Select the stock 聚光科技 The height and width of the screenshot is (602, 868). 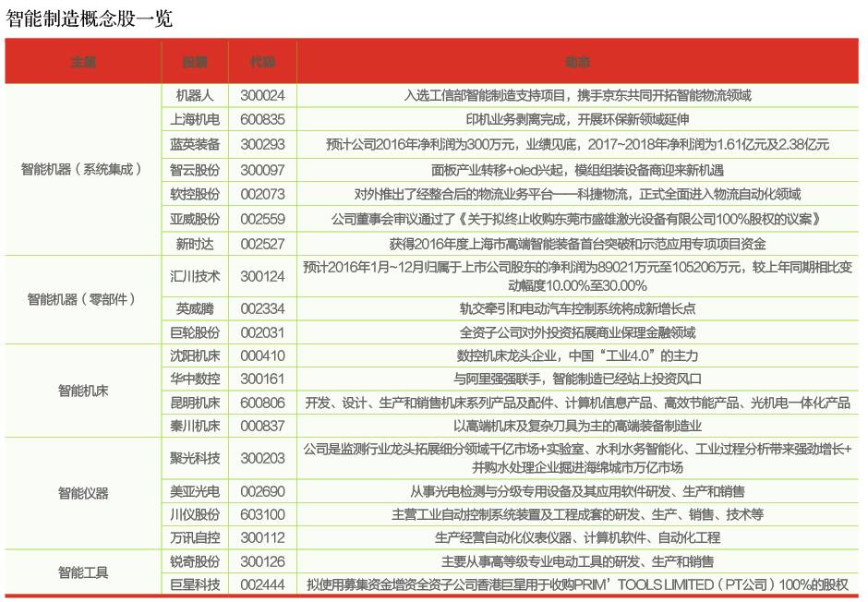[195, 457]
